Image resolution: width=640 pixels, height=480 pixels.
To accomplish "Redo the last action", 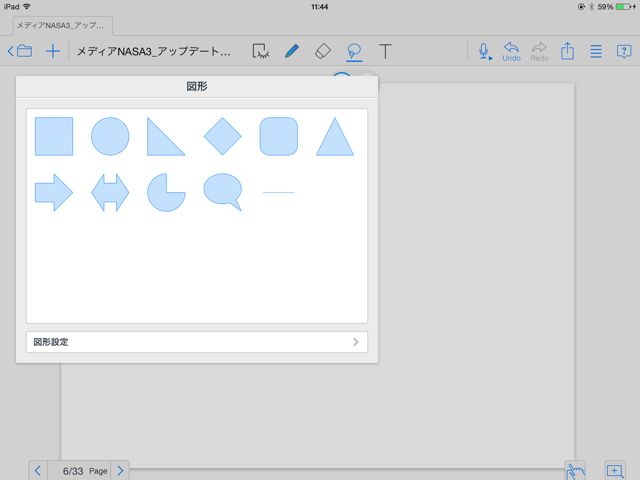I will (539, 52).
